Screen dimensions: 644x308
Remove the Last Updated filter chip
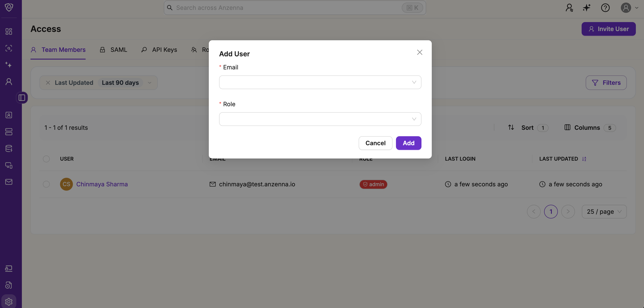(x=48, y=83)
